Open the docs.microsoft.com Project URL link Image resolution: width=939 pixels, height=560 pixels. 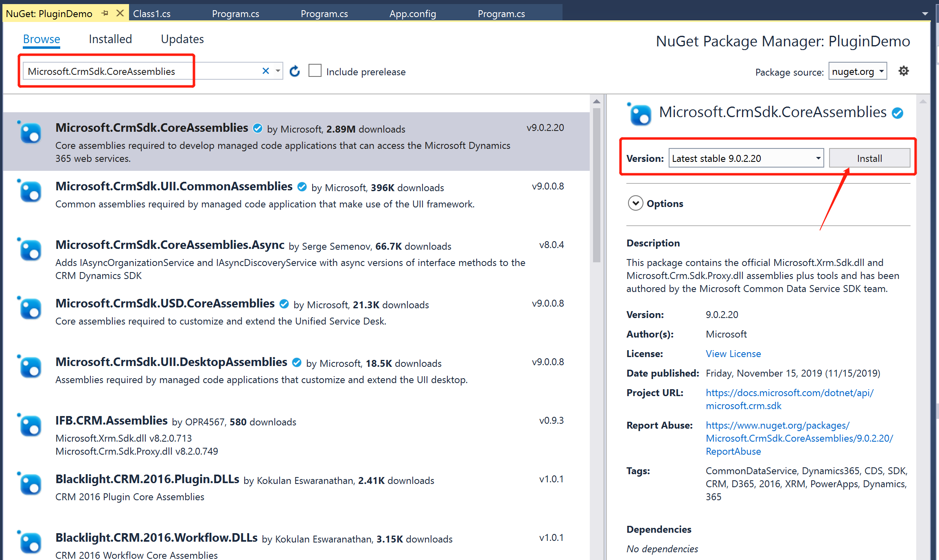(789, 399)
